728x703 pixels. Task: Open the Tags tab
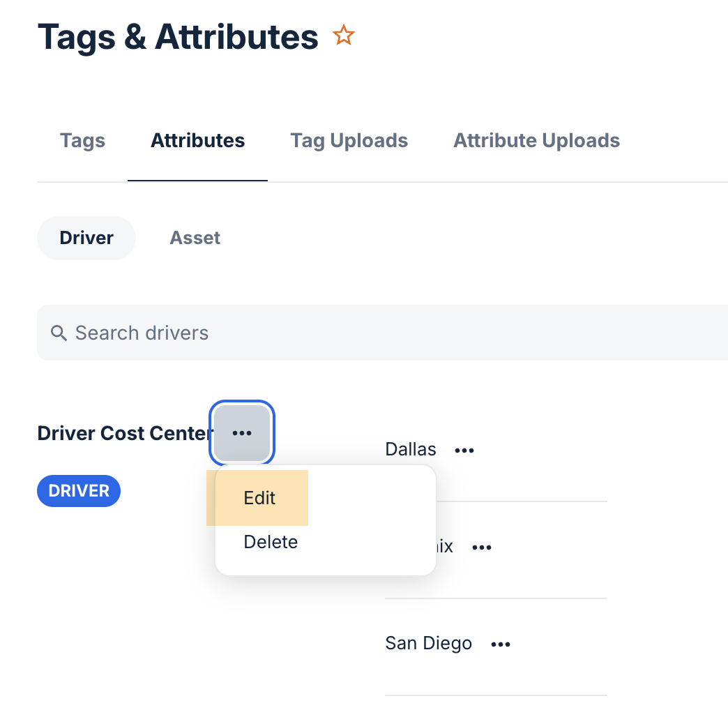click(x=83, y=141)
